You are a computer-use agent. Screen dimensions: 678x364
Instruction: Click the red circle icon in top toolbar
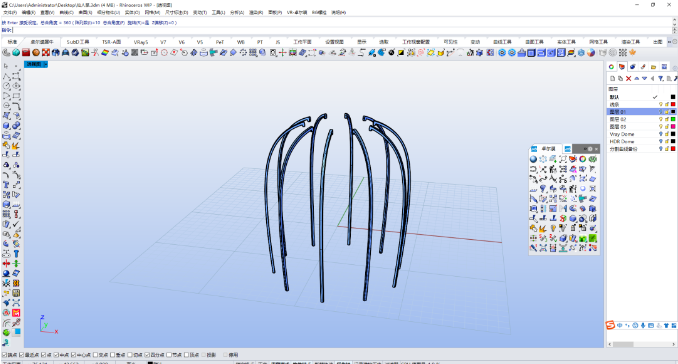click(164, 52)
